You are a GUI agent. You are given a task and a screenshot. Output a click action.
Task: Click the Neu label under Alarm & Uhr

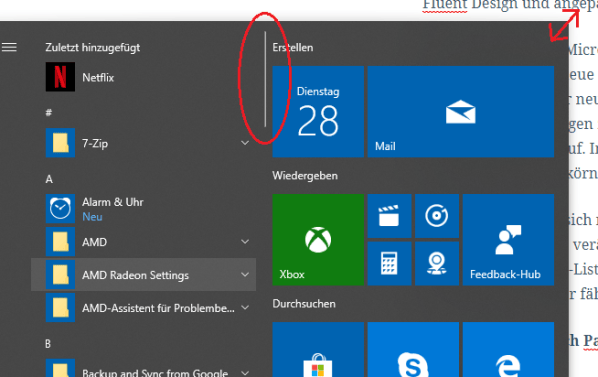coord(92,217)
